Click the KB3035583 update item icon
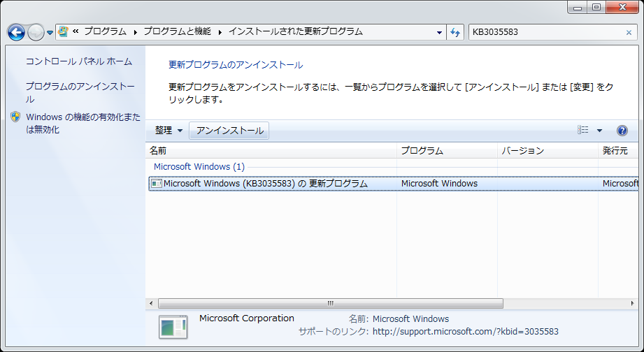 pos(157,184)
